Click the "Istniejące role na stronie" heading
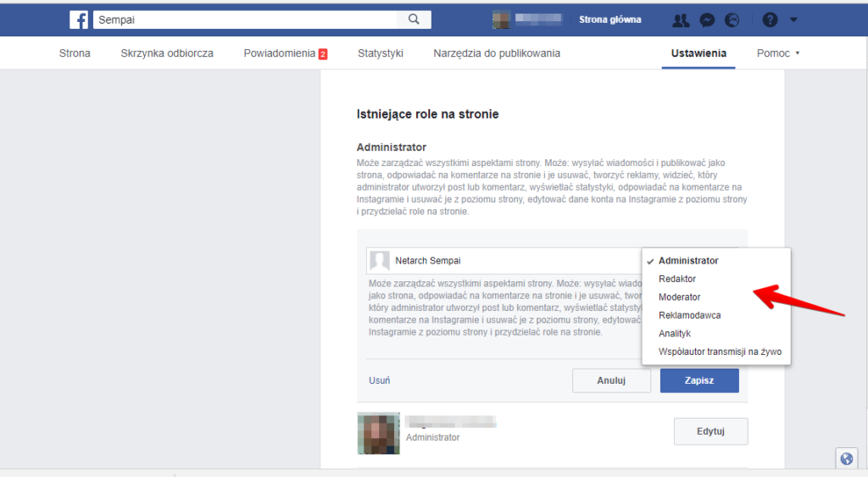Screen dimensions: 868x477 (x=427, y=114)
